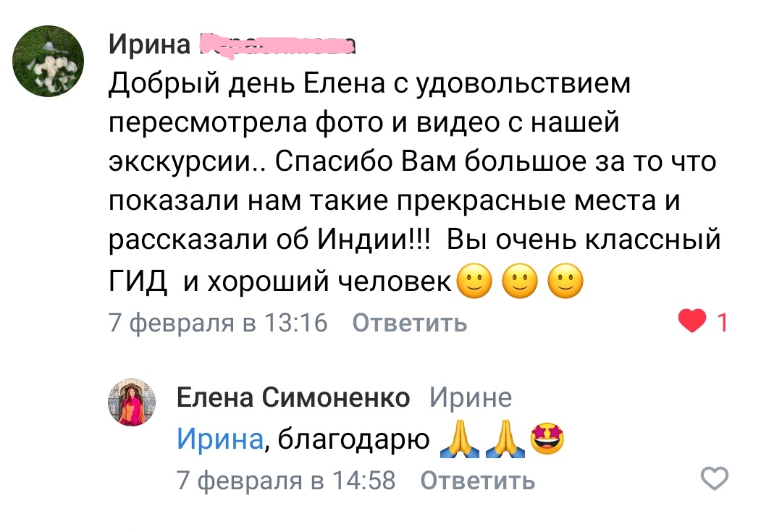Click the blue Ирина mention link
Image resolution: width=761 pixels, height=532 pixels.
tap(220, 439)
